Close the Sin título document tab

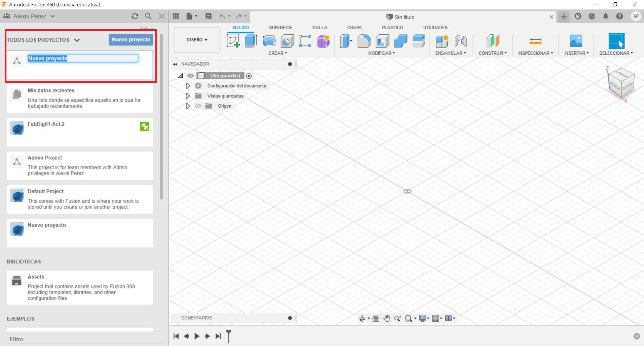[x=551, y=17]
